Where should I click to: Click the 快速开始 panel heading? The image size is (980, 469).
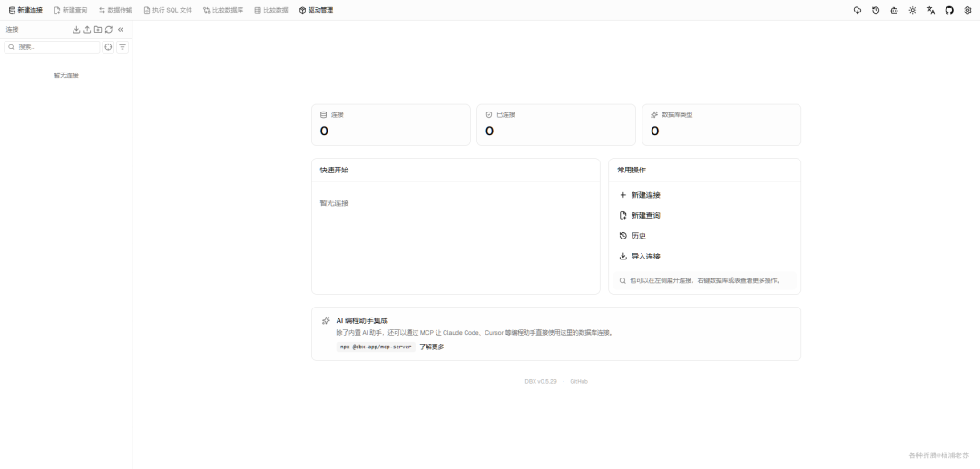pos(334,170)
